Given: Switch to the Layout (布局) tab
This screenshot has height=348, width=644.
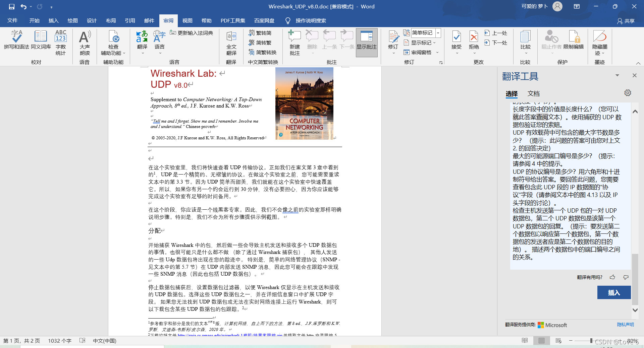Looking at the screenshot, I should [111, 21].
